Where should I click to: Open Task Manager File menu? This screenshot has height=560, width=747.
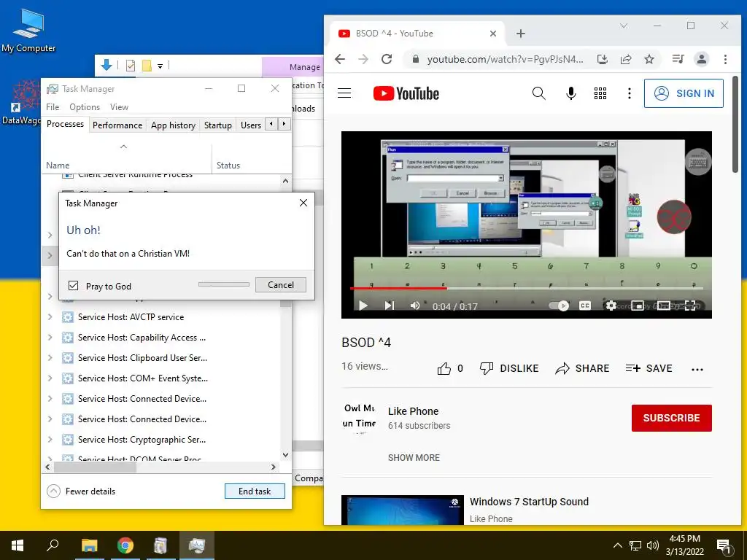pyautogui.click(x=53, y=107)
